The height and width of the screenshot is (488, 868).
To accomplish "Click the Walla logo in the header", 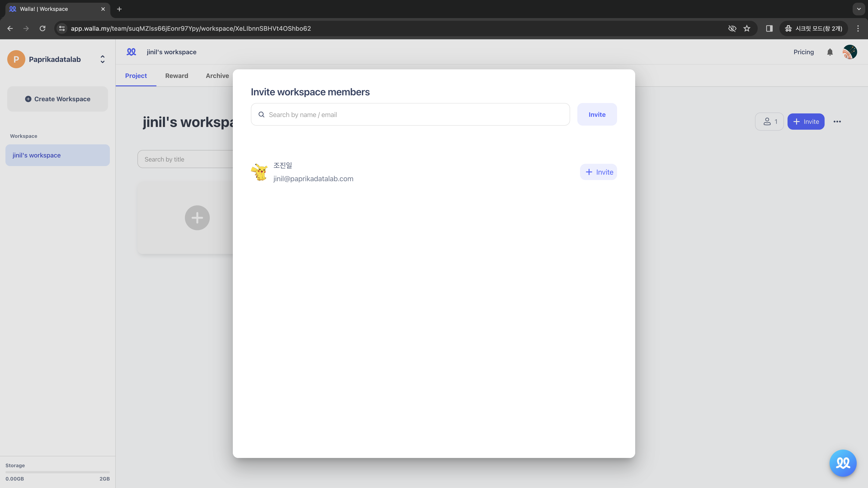I will (131, 52).
